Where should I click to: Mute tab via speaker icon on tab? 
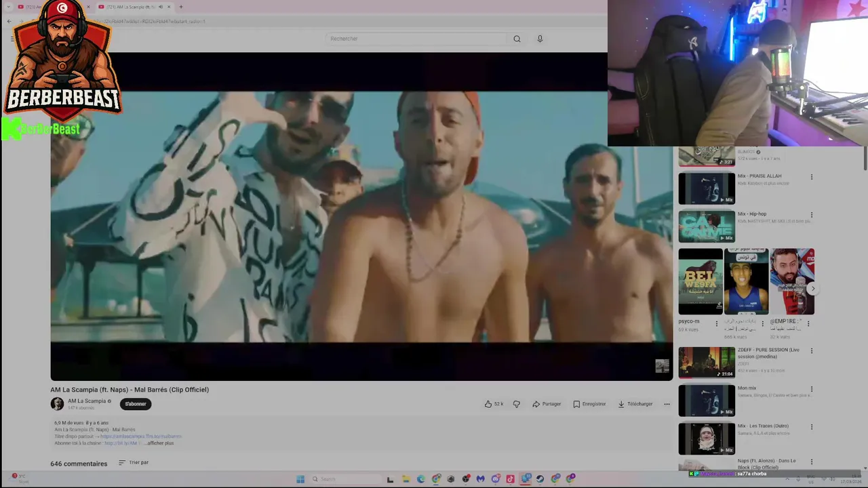(x=161, y=7)
